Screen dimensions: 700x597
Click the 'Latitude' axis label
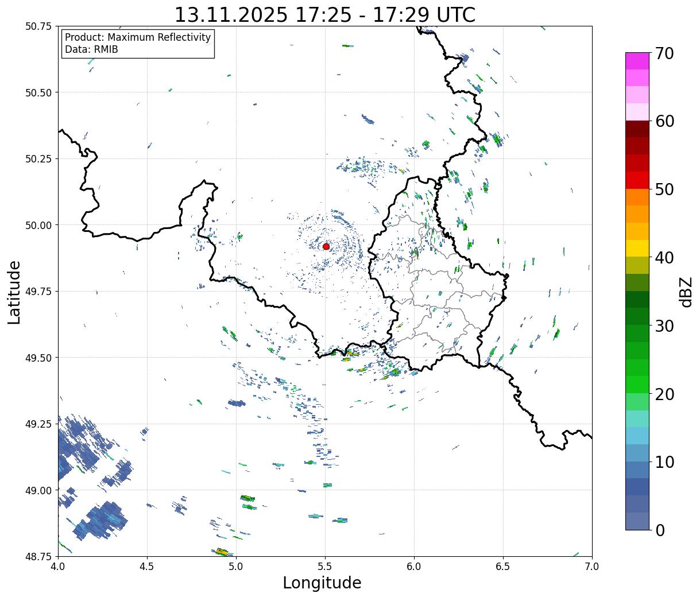pyautogui.click(x=14, y=292)
